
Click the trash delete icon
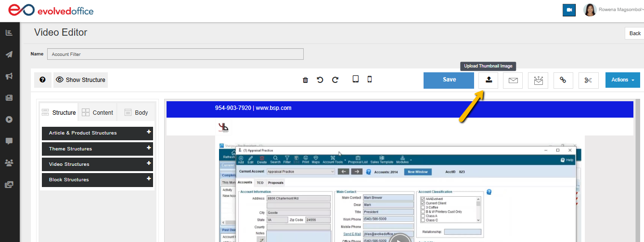point(305,80)
